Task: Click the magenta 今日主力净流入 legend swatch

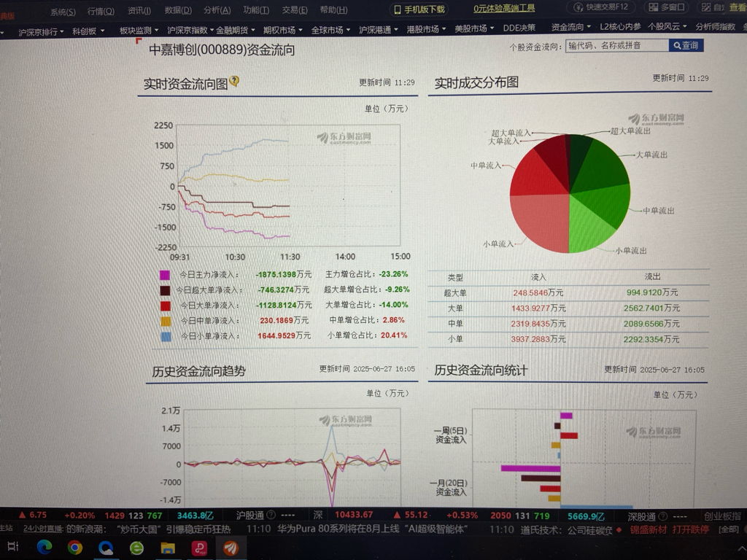Action: [x=165, y=275]
